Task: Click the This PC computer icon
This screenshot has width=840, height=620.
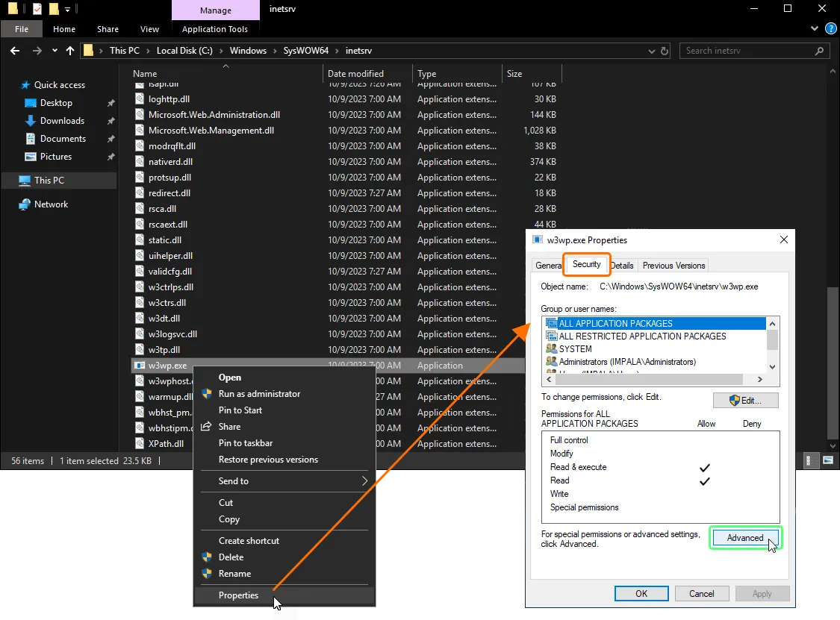Action: [x=25, y=181]
